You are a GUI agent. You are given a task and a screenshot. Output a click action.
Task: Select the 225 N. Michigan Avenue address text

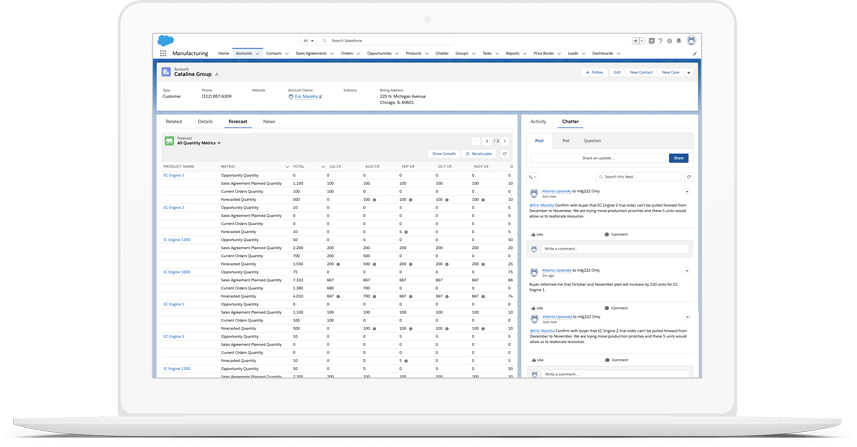click(x=403, y=97)
